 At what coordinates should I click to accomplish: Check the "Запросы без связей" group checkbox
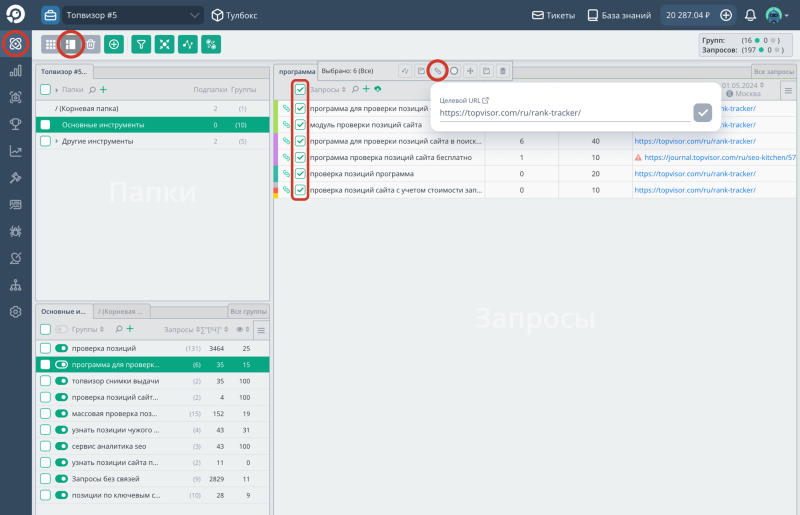click(45, 479)
